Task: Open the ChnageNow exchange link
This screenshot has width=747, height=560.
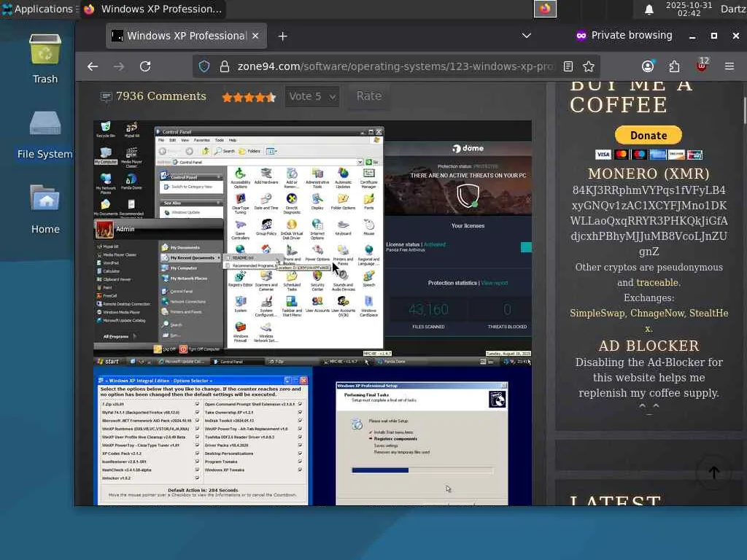Action: (657, 314)
